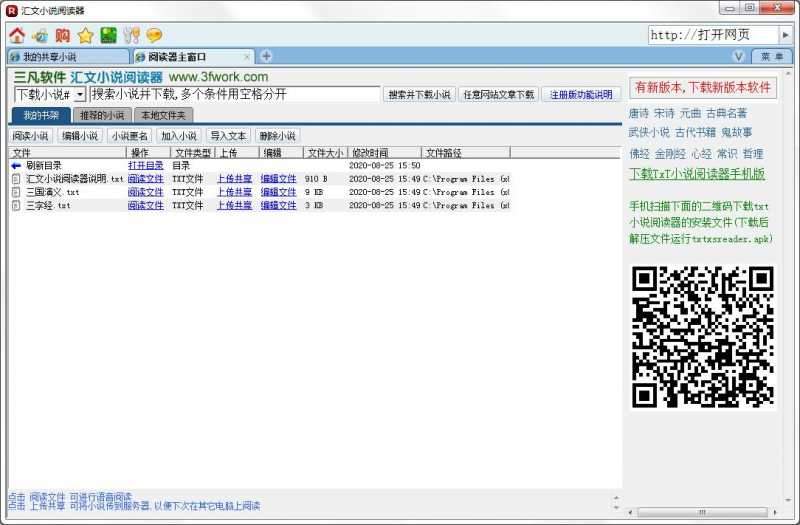Expand the 下载小说# dropdown
Image resolution: width=800 pixels, height=525 pixels.
[80, 95]
